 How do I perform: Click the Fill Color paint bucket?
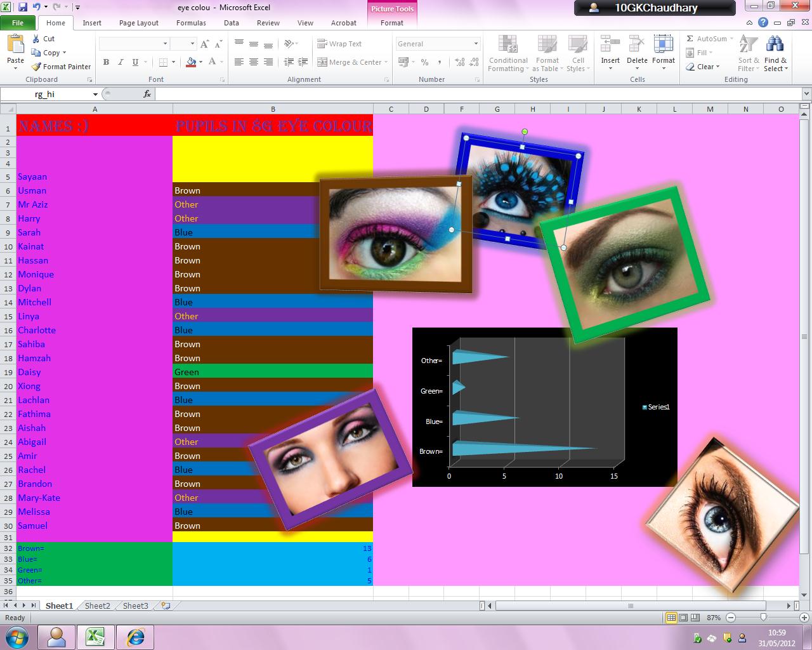tap(191, 62)
